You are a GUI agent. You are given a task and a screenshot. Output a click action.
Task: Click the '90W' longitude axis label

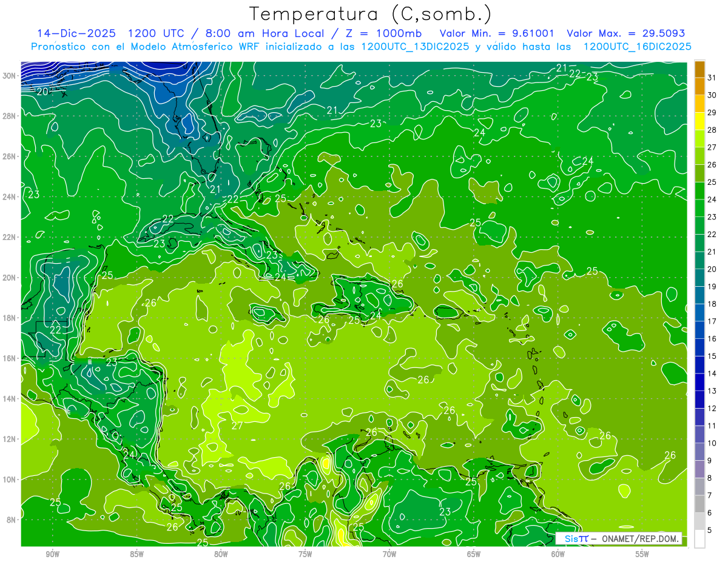point(53,554)
